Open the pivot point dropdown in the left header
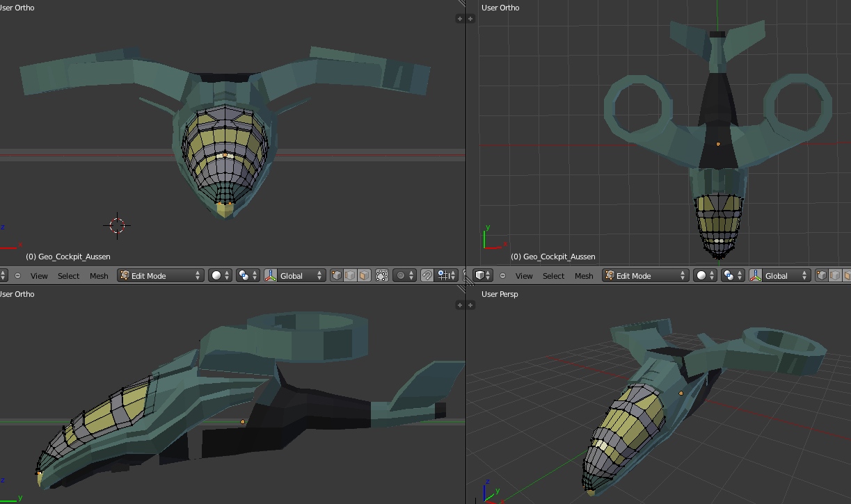 (x=248, y=276)
